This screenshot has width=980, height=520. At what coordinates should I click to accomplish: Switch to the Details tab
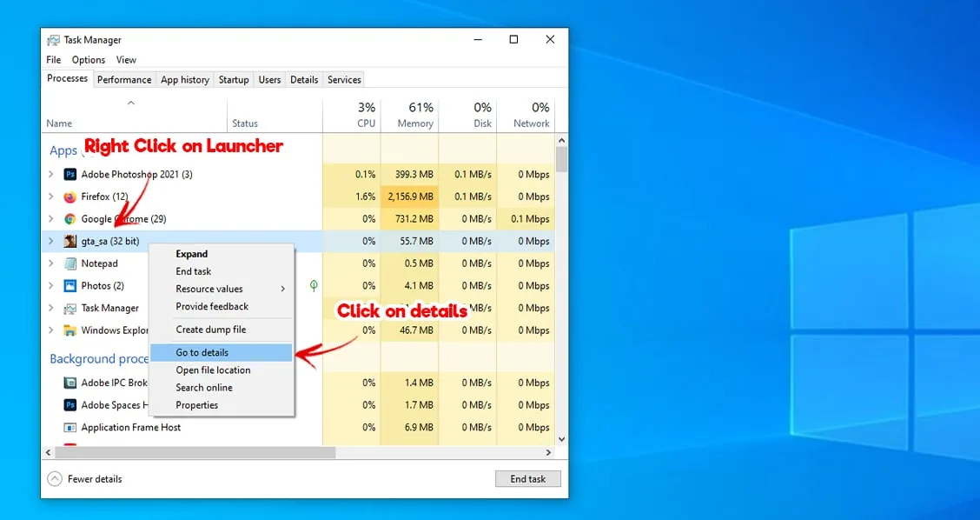point(304,79)
